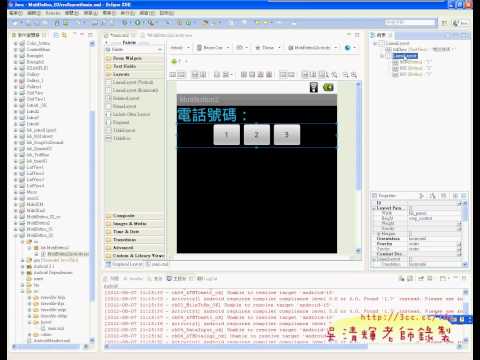This screenshot has width=480, height=360.
Task: Switch to the Graphical Layout tab
Action: [x=124, y=264]
